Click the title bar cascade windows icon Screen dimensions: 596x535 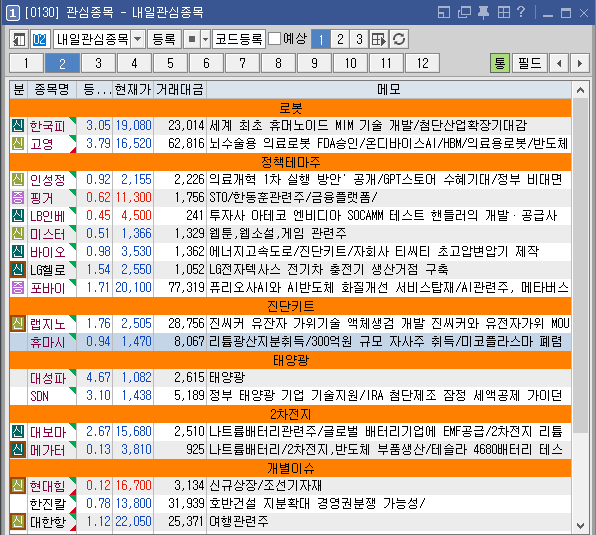(x=464, y=12)
